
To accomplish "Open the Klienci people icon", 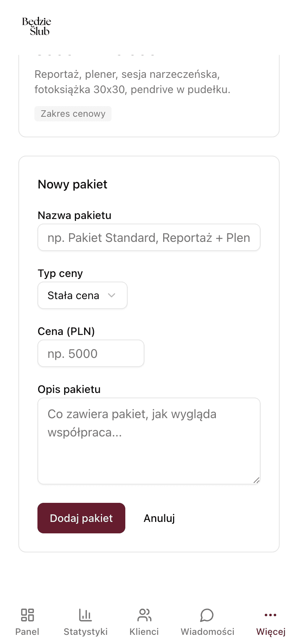I will [x=144, y=615].
